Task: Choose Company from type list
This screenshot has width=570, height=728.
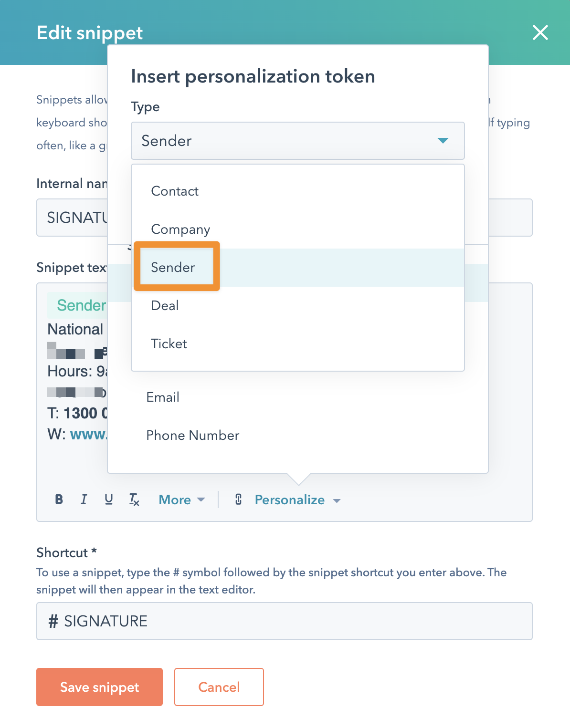Action: [x=180, y=229]
